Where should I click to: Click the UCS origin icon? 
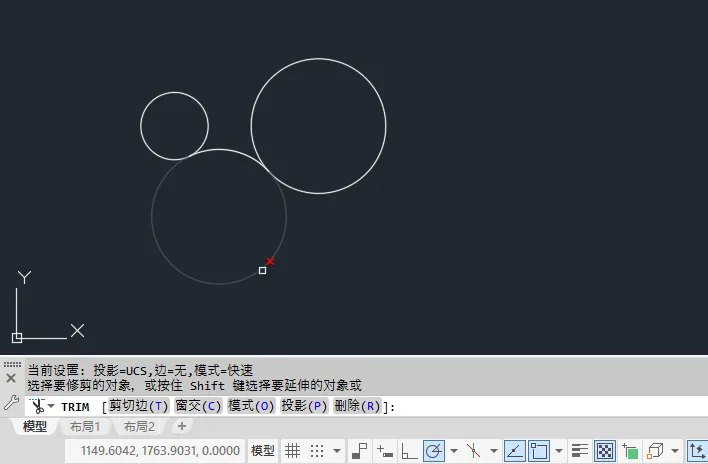[x=17, y=338]
